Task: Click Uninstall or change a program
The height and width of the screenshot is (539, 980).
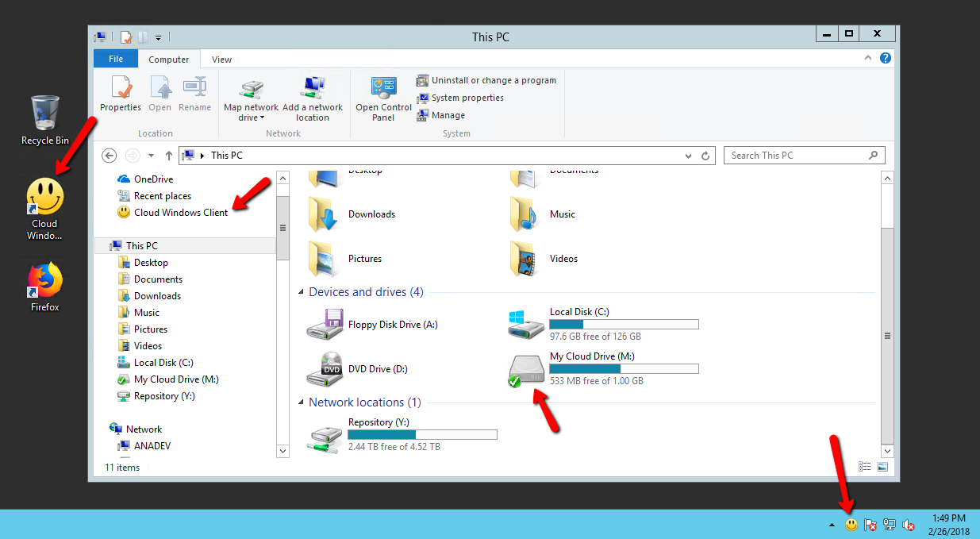Action: 493,80
